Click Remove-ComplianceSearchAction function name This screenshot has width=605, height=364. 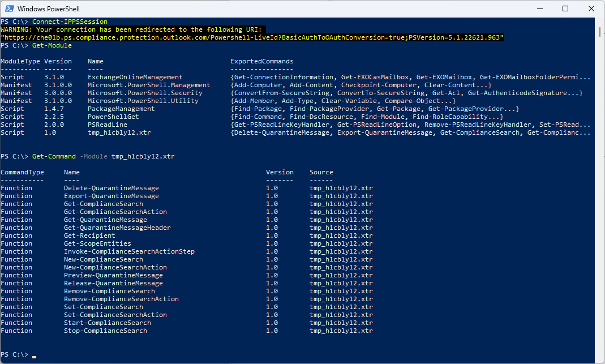[x=122, y=299]
